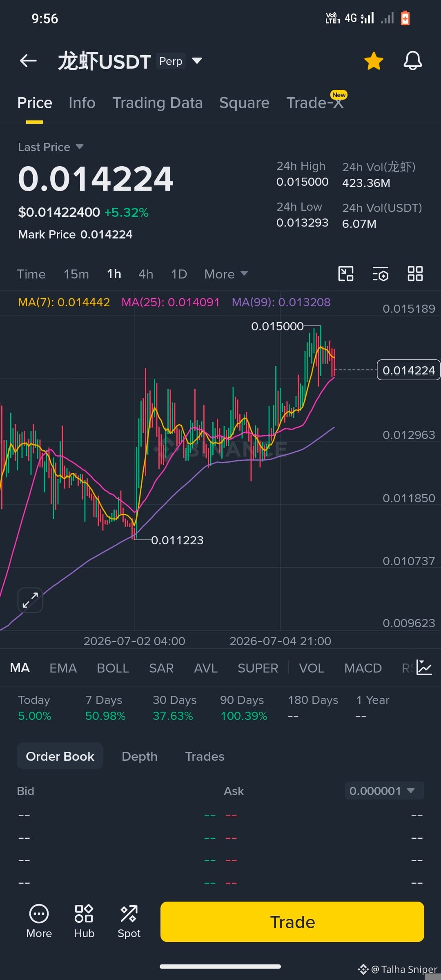
Task: Select the Time chart interval
Action: coord(31,274)
